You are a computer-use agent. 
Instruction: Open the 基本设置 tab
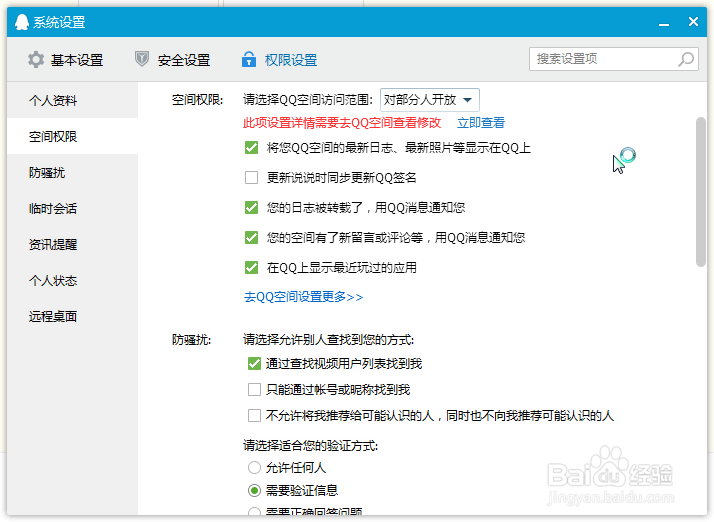click(66, 60)
